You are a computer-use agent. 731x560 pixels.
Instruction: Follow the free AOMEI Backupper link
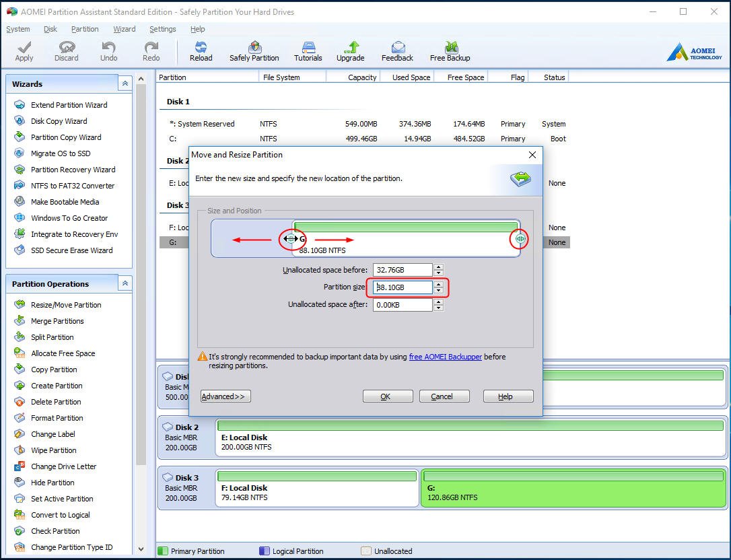(x=445, y=357)
